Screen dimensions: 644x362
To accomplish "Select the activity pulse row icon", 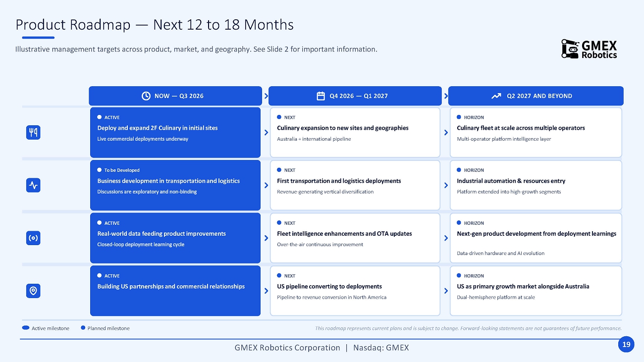I will point(33,185).
